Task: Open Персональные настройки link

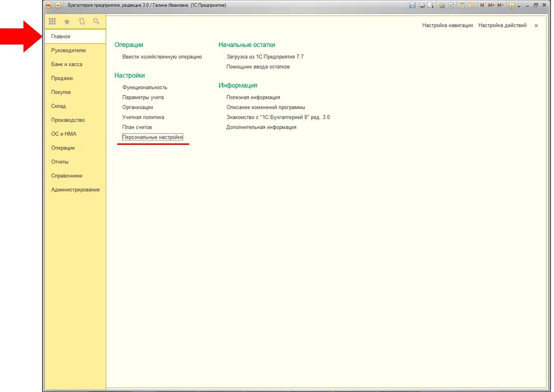Action: [x=152, y=137]
